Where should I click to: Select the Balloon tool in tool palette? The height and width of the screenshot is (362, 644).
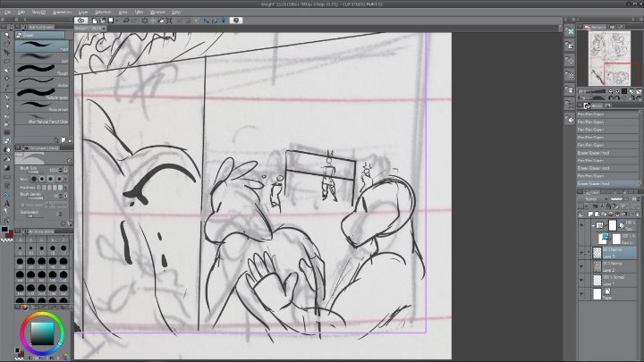click(7, 211)
